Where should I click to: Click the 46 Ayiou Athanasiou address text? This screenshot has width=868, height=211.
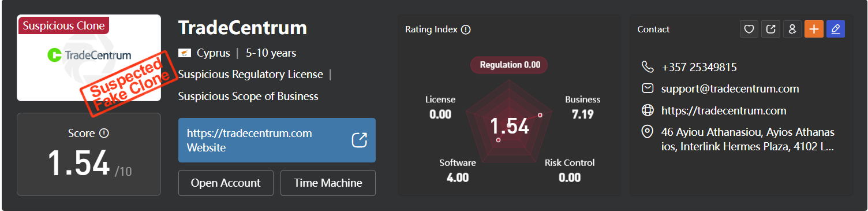click(748, 139)
